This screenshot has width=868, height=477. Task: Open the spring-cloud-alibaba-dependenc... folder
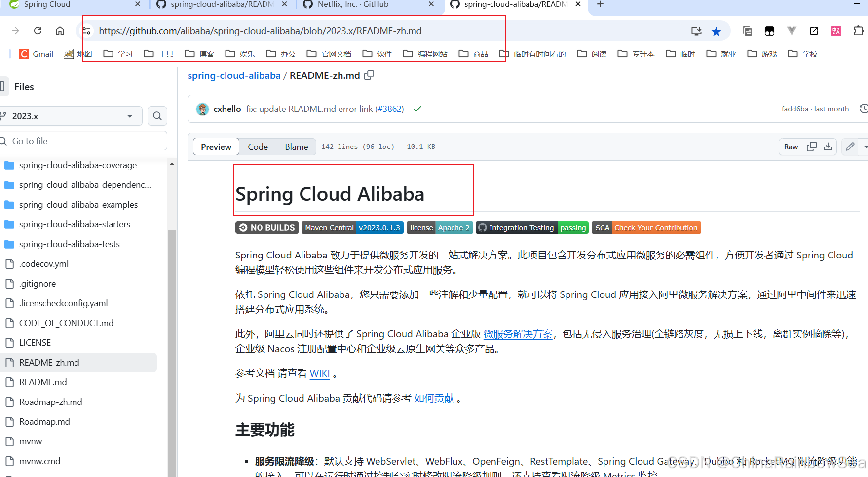pyautogui.click(x=85, y=185)
